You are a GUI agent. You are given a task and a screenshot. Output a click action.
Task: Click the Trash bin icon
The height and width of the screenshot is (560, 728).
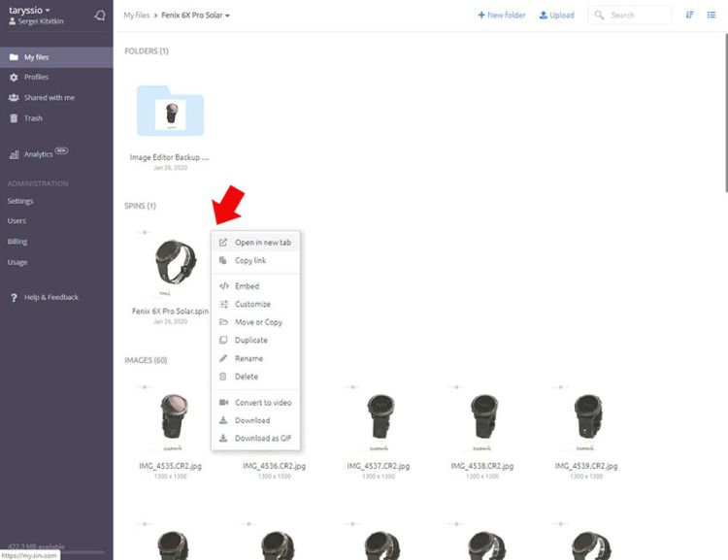pyautogui.click(x=14, y=118)
